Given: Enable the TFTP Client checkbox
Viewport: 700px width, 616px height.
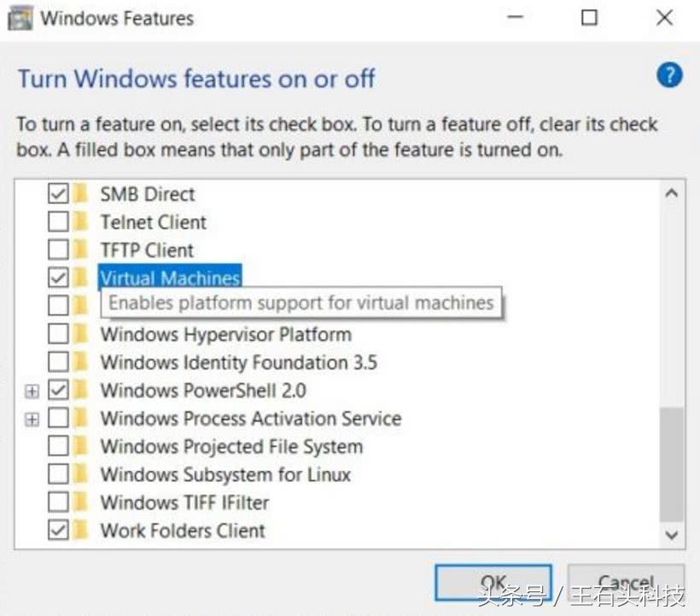Looking at the screenshot, I should coord(58,250).
